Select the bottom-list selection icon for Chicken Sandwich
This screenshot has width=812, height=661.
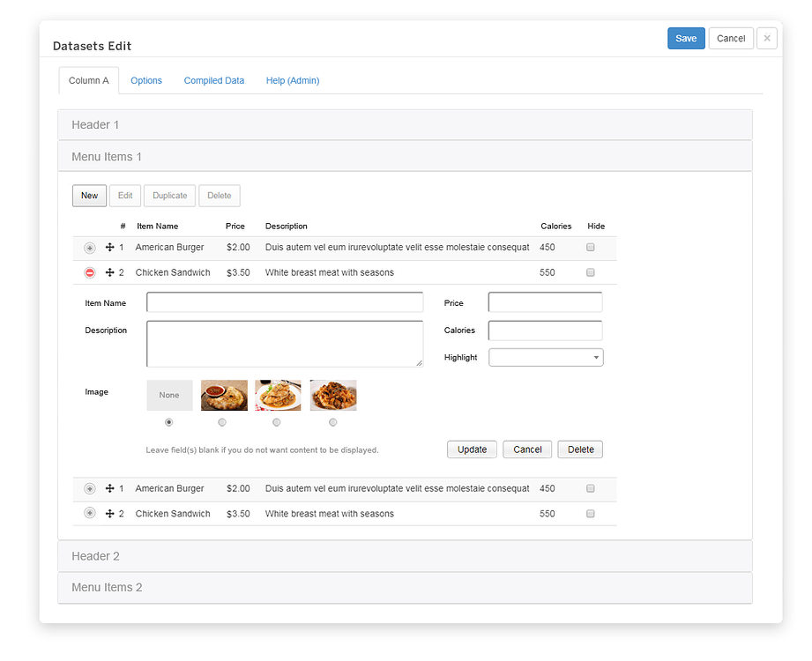[x=89, y=514]
